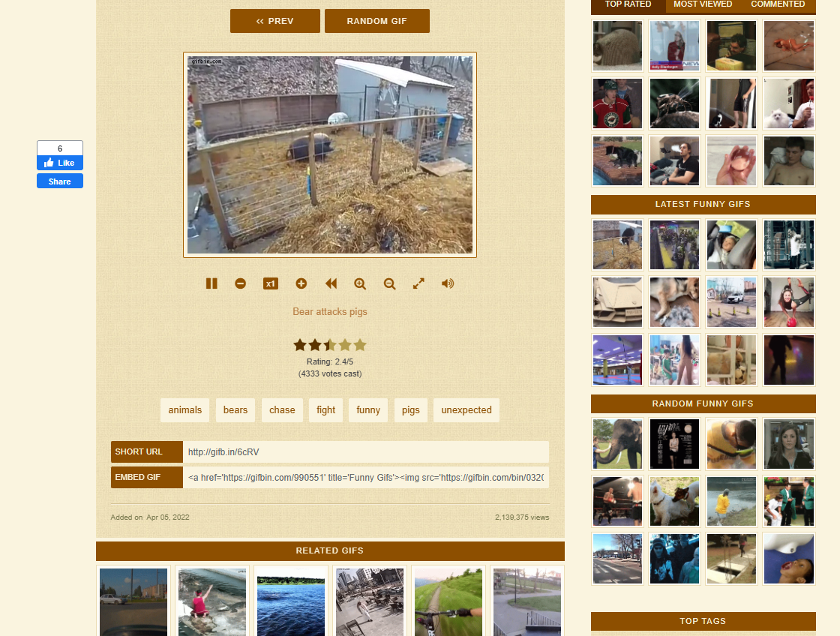The image size is (840, 636).
Task: Open the animals tag
Action: click(x=184, y=410)
